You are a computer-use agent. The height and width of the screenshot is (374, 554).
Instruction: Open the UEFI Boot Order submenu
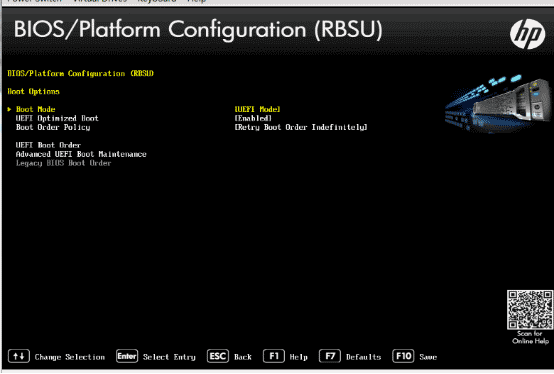pos(48,145)
